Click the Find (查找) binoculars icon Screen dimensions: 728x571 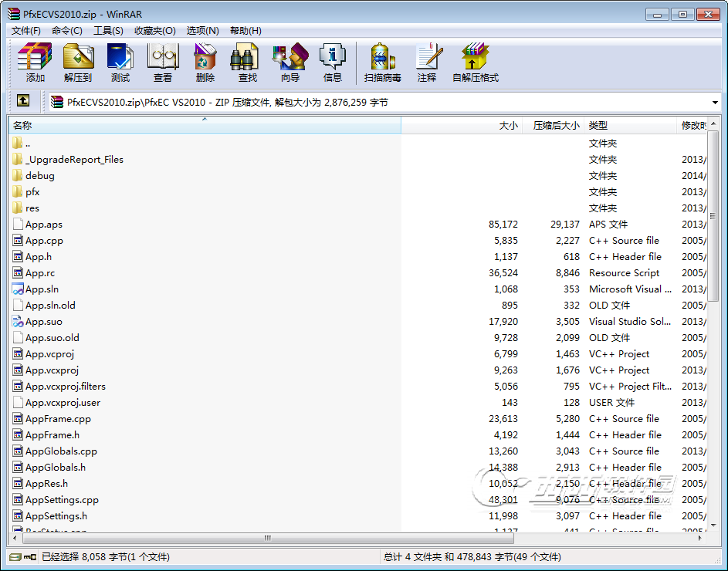(245, 56)
